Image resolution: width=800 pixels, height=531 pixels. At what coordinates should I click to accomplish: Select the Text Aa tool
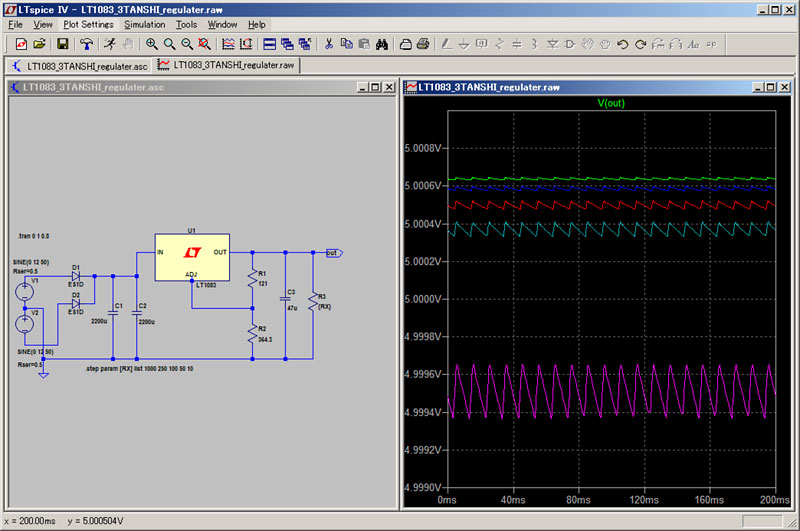693,44
